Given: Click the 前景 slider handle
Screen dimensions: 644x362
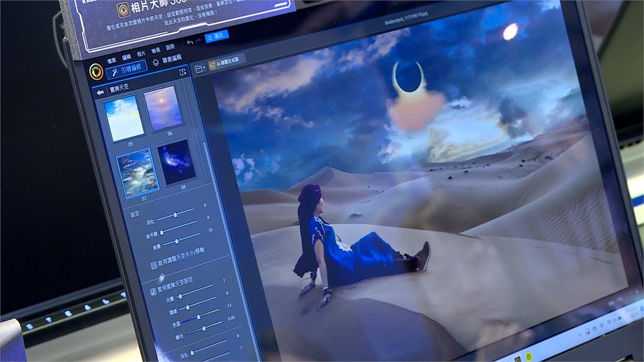Looking at the screenshot, I should coord(177,241).
